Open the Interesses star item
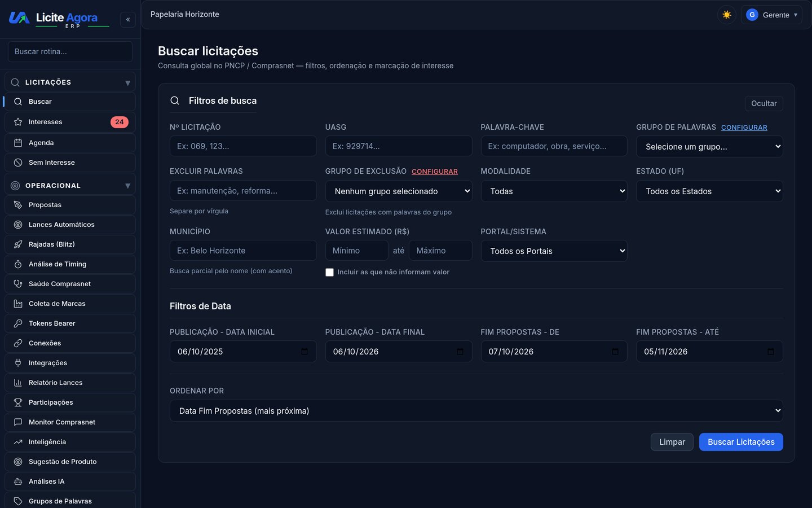812x508 pixels. [70, 122]
